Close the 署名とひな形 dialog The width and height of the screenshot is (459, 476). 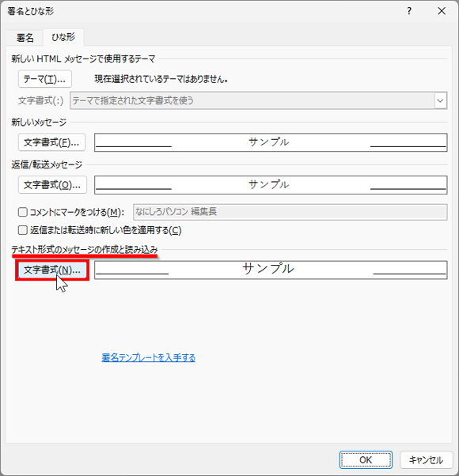[x=442, y=11]
